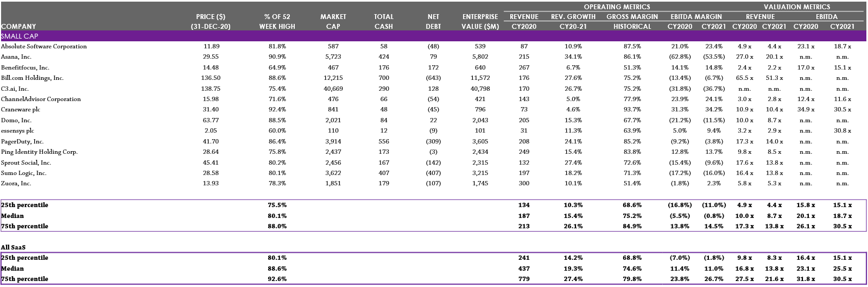The width and height of the screenshot is (868, 287).
Task: Click Benefitfocus gross margin 51.3%
Action: 632,68
